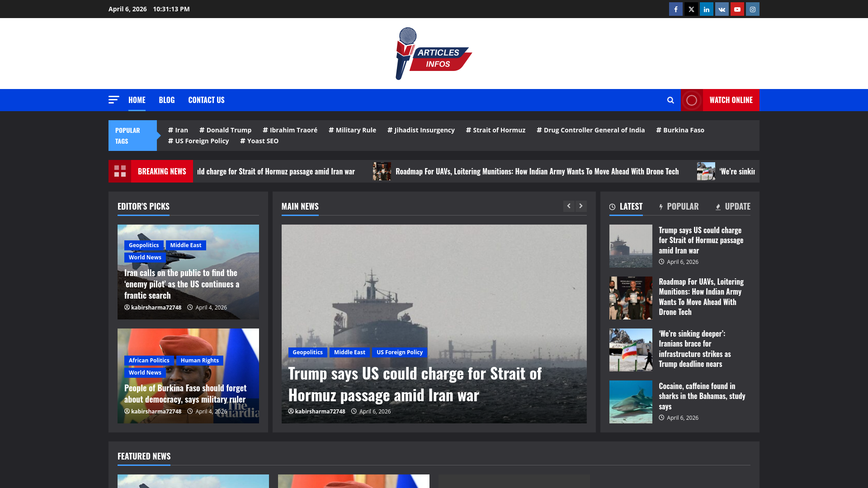Open the YouTube social icon
The width and height of the screenshot is (868, 488).
(737, 9)
